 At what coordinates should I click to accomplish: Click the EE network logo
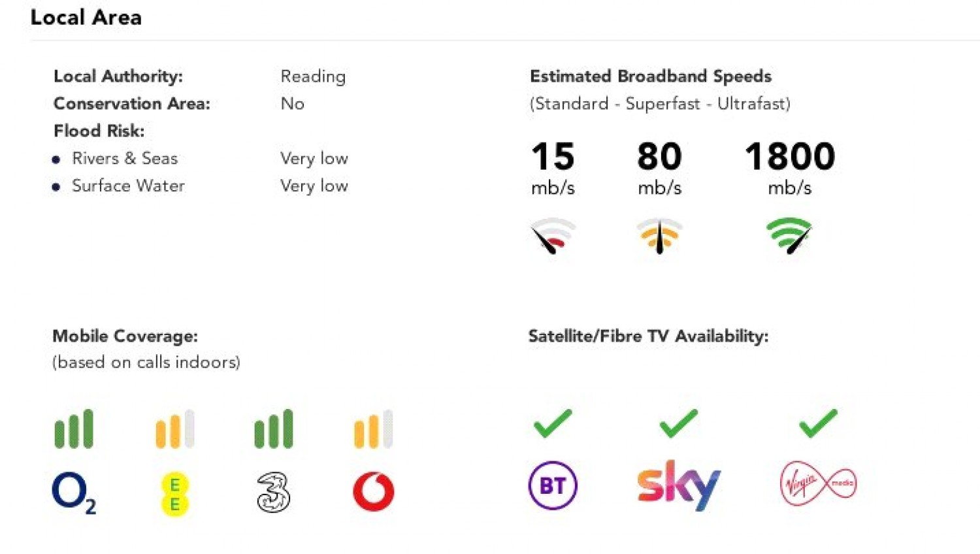(x=174, y=495)
